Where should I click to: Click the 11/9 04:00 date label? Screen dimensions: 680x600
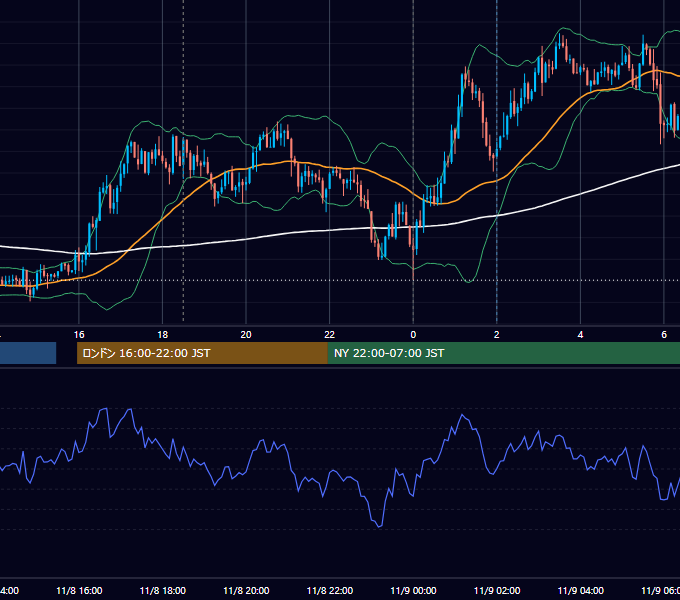[581, 590]
